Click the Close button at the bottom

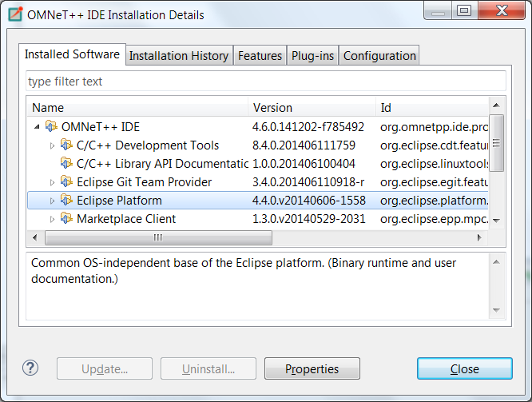(x=464, y=368)
